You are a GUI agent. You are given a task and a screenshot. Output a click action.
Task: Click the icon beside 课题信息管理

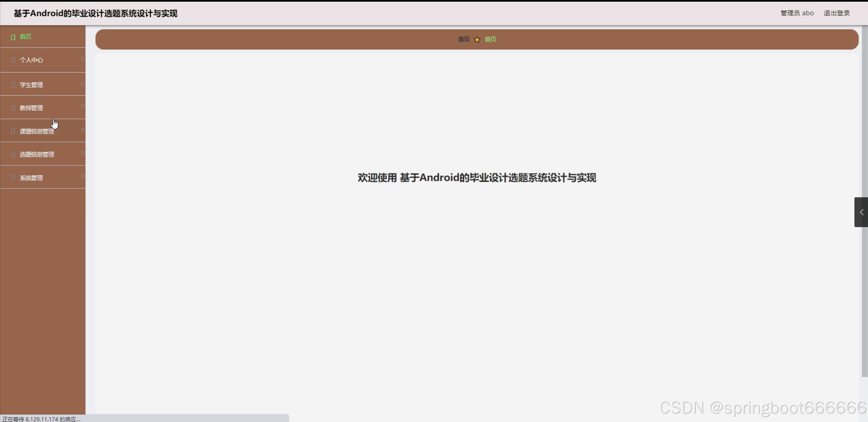click(13, 131)
